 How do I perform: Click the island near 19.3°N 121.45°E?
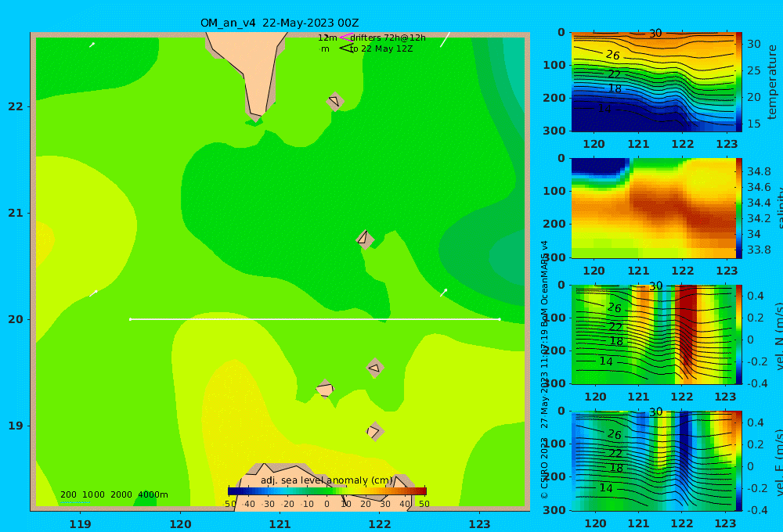(325, 389)
